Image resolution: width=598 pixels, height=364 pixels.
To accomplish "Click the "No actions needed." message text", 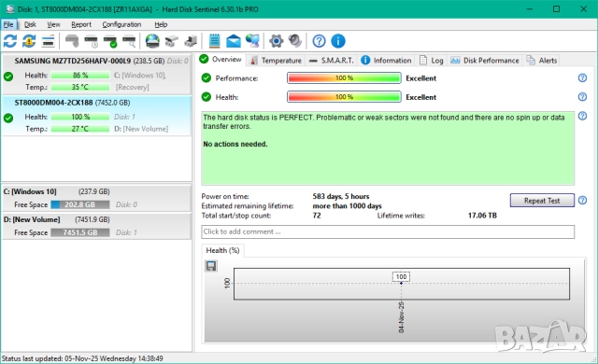I will pyautogui.click(x=235, y=144).
